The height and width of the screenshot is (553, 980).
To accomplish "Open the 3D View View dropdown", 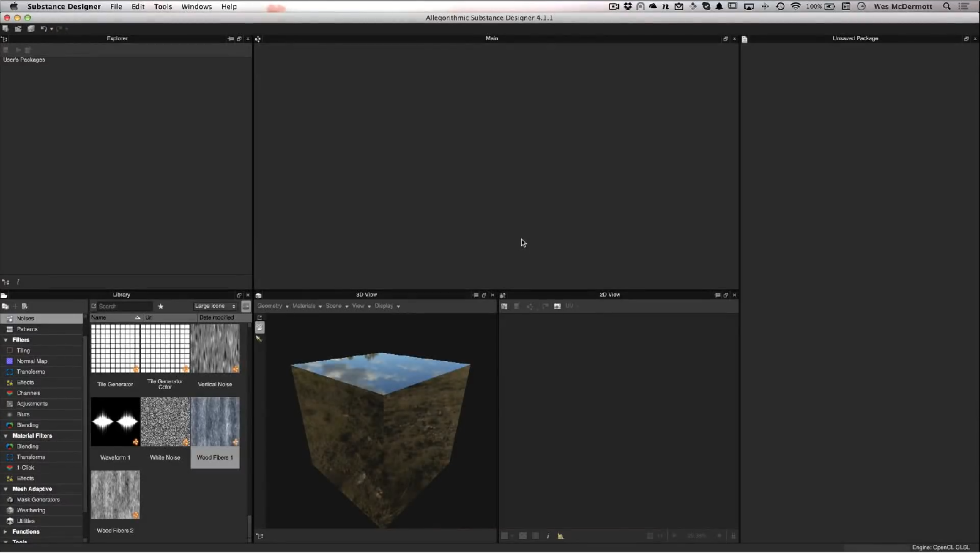I will (x=361, y=307).
